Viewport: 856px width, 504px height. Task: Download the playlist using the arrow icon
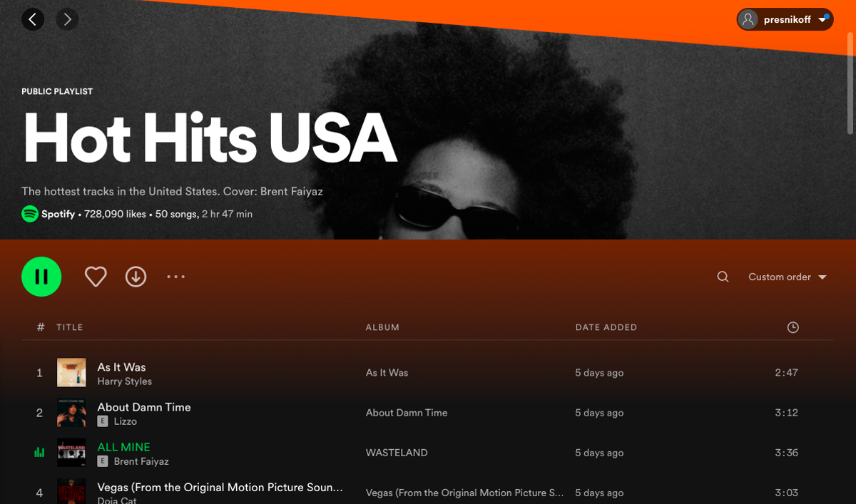click(136, 277)
